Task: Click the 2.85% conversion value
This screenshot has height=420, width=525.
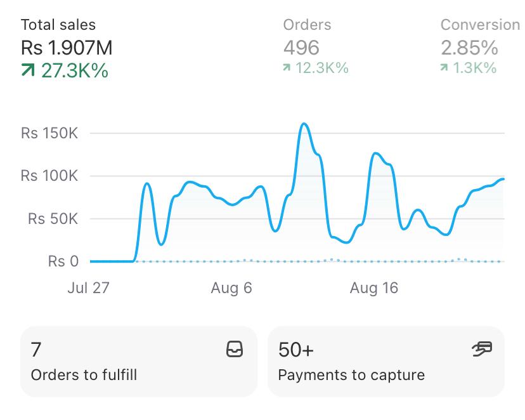Action: coord(469,48)
